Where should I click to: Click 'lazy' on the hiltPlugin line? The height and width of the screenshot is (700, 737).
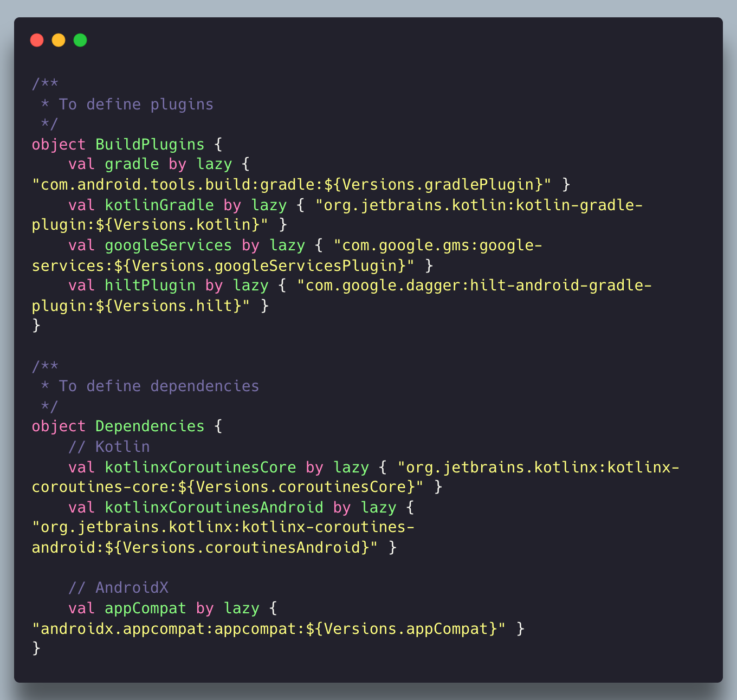251,285
